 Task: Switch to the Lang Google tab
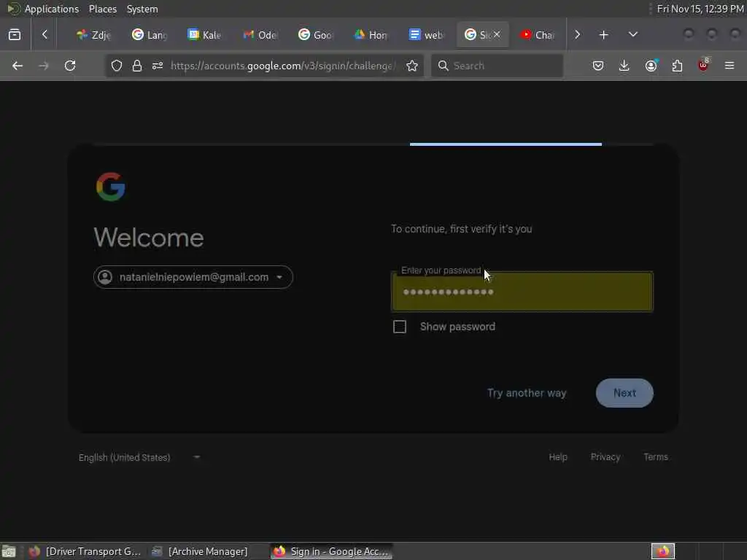click(x=149, y=35)
